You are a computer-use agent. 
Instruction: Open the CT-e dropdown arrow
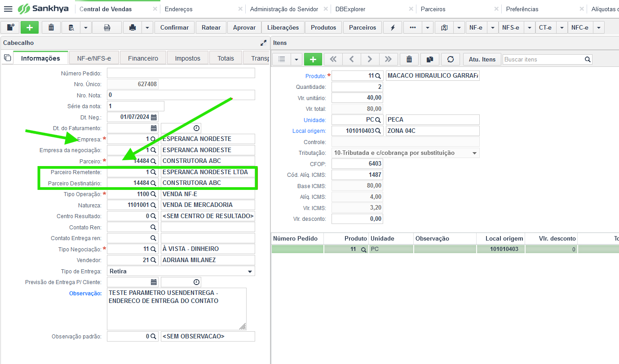click(562, 27)
